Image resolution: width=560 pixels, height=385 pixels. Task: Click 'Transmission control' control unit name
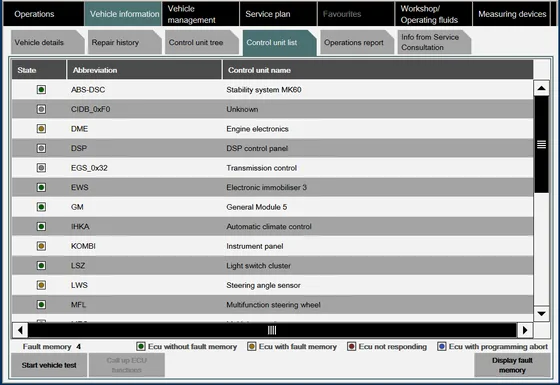point(261,168)
